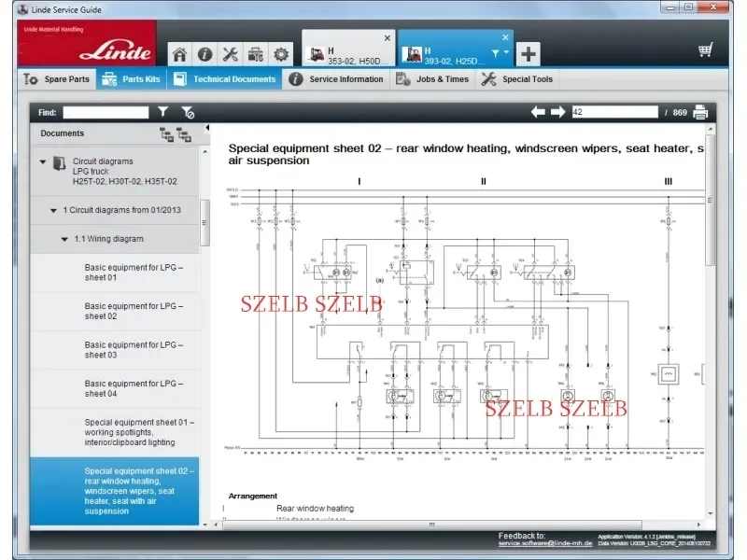Select Special equipment sheet 02 rear window heating
Image resolution: width=747 pixels, height=560 pixels.
coord(115,491)
